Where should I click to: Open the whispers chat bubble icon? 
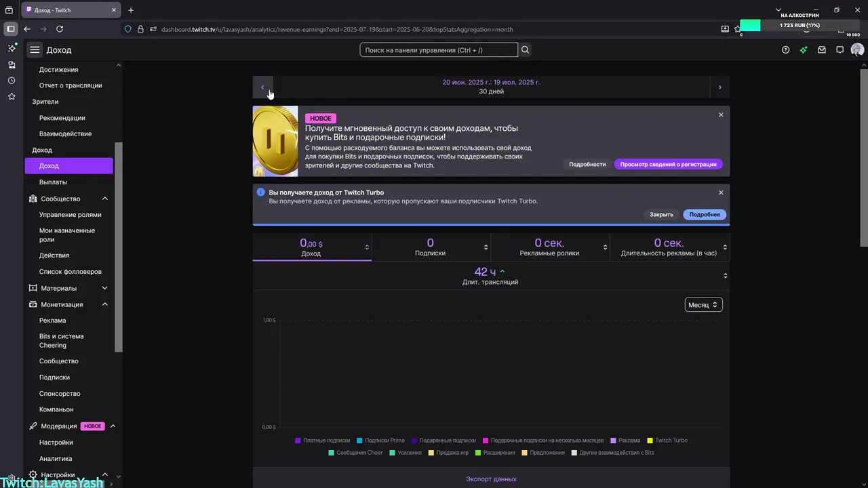[x=840, y=49]
